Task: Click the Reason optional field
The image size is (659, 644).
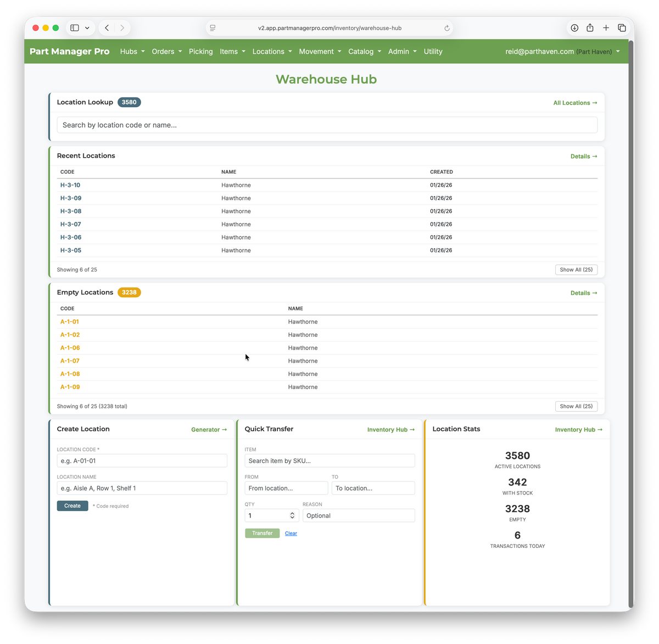Action: click(359, 516)
